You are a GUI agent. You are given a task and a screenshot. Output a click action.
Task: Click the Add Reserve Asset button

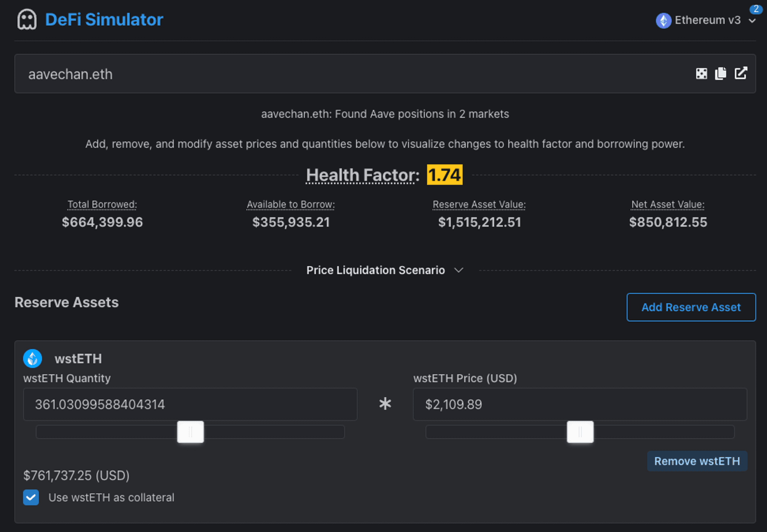(x=691, y=307)
